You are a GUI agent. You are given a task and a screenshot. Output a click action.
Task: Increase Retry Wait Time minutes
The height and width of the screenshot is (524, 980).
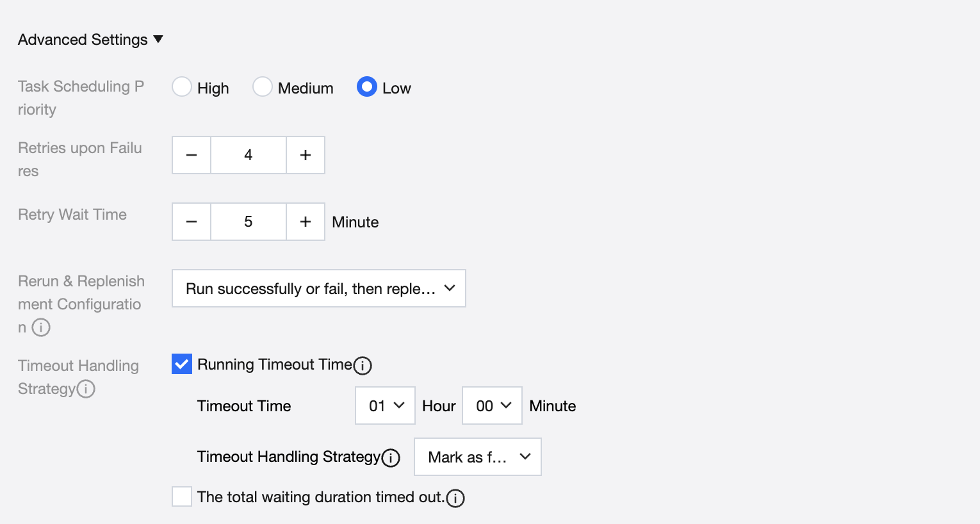306,222
